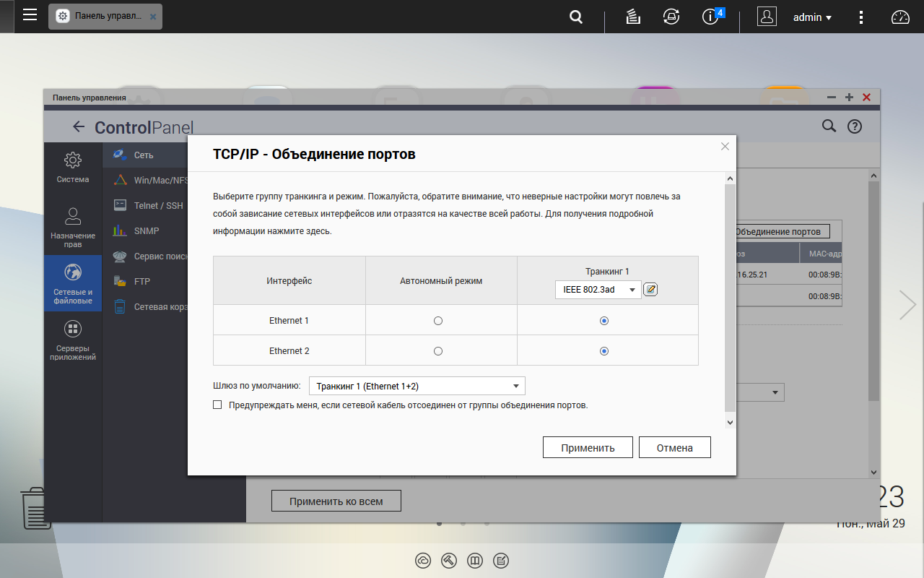This screenshot has height=578, width=924.
Task: Click the dialog vertical scrollbar thumb
Action: (x=730, y=296)
